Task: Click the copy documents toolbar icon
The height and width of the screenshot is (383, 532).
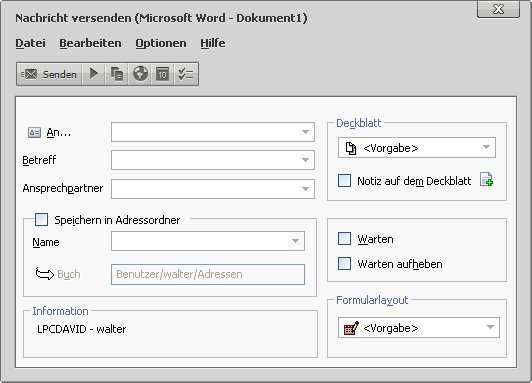Action: [x=117, y=74]
